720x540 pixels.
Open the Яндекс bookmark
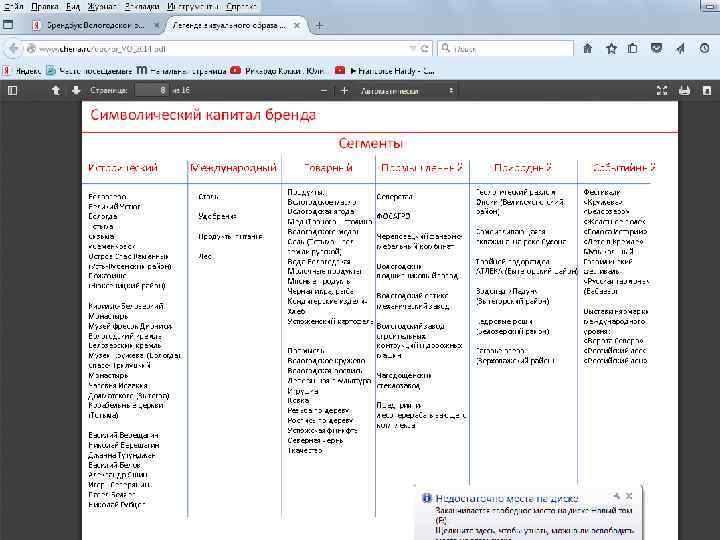tap(22, 71)
